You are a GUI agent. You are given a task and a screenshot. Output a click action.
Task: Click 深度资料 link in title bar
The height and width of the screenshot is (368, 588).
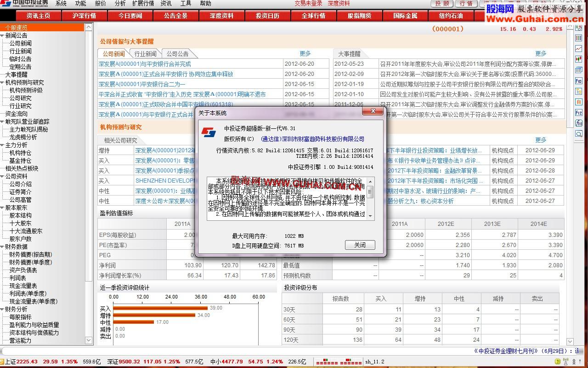pyautogui.click(x=339, y=4)
